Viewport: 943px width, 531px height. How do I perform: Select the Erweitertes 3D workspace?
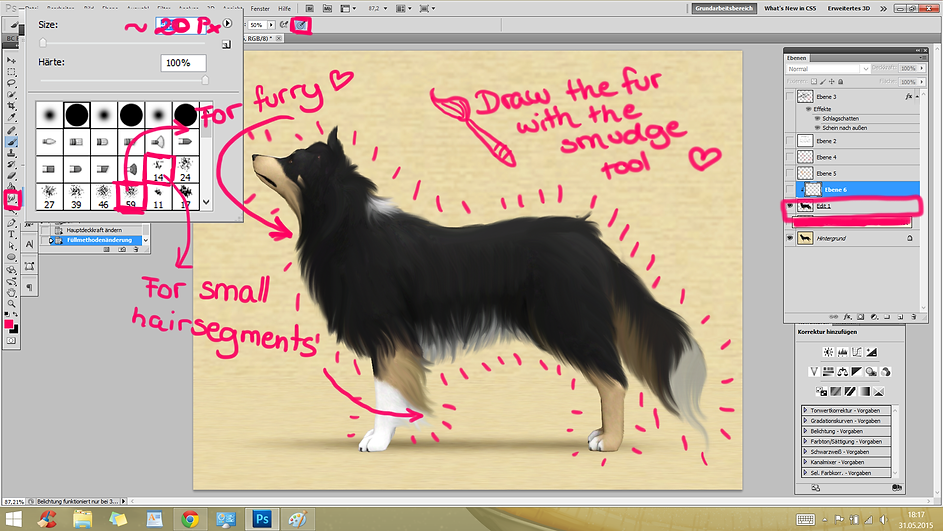coord(849,8)
